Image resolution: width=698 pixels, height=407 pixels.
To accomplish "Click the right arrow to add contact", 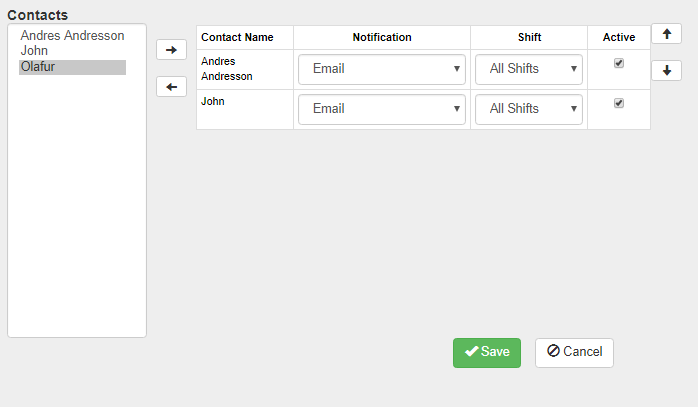I will point(171,50).
